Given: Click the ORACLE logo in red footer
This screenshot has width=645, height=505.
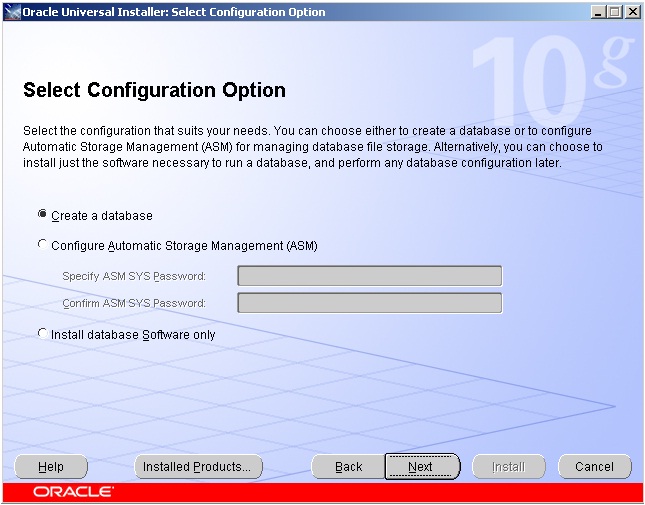Looking at the screenshot, I should (x=74, y=492).
